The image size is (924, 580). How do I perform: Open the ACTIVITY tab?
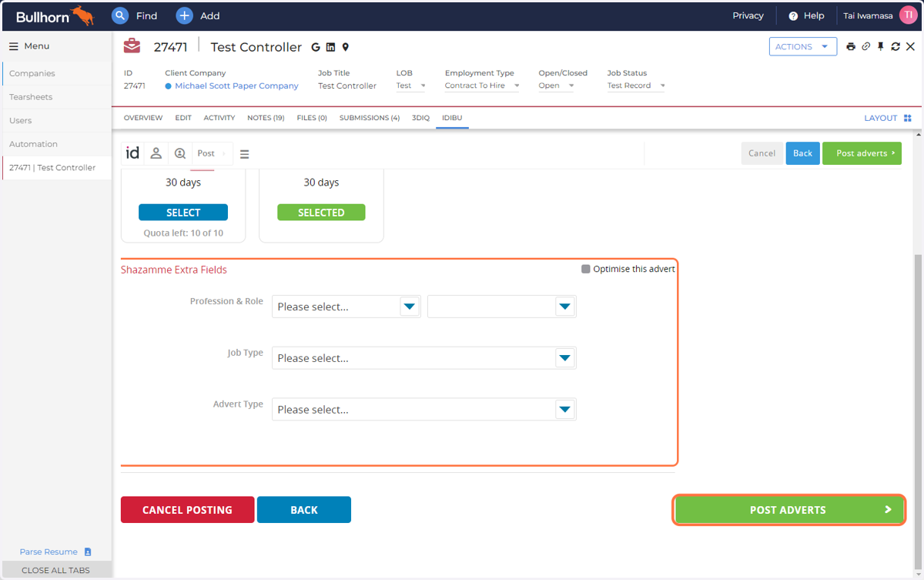[x=219, y=118]
